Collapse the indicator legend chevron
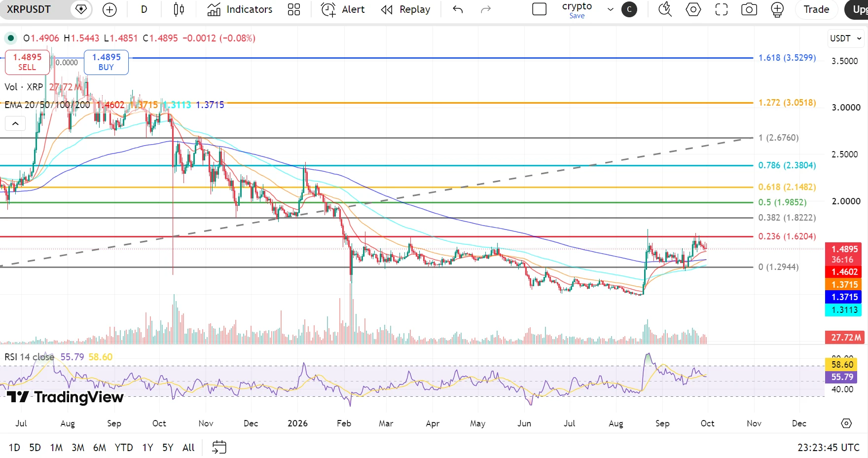 pos(15,123)
